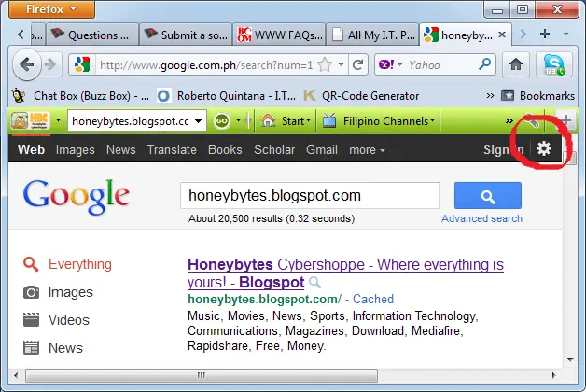Open the Firefox application menu button

(51, 9)
